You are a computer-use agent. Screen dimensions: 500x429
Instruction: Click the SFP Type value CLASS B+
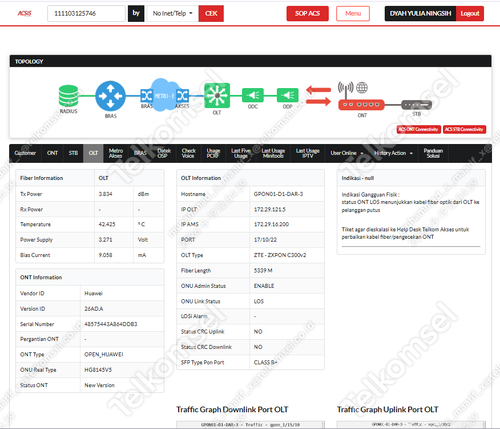pos(266,362)
